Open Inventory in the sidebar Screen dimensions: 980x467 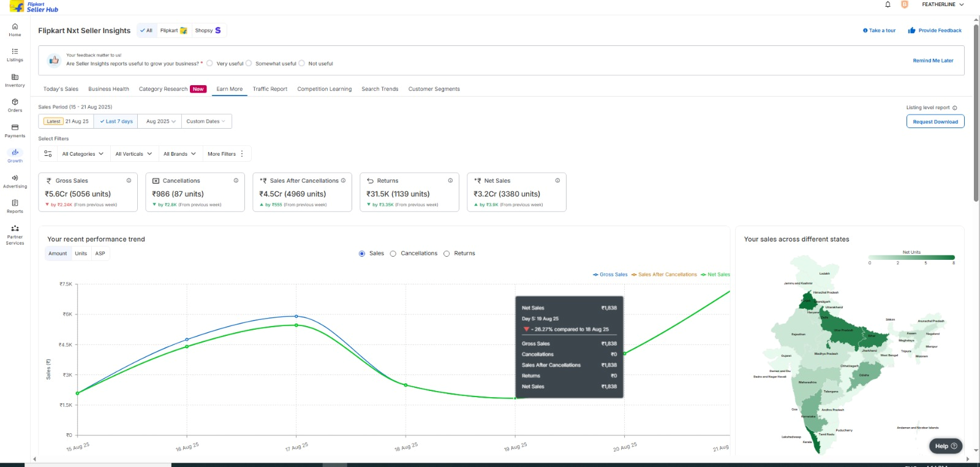(15, 80)
